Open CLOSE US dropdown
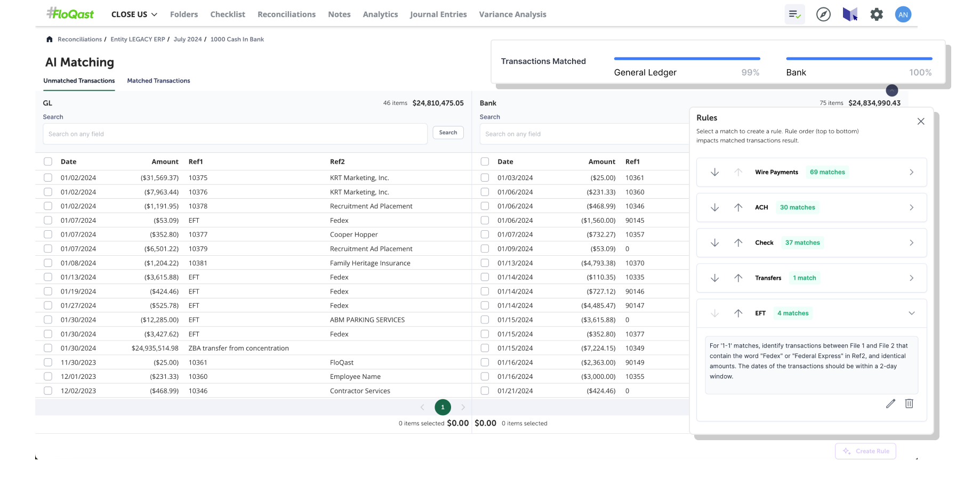The width and height of the screenshot is (980, 486). pos(134,14)
